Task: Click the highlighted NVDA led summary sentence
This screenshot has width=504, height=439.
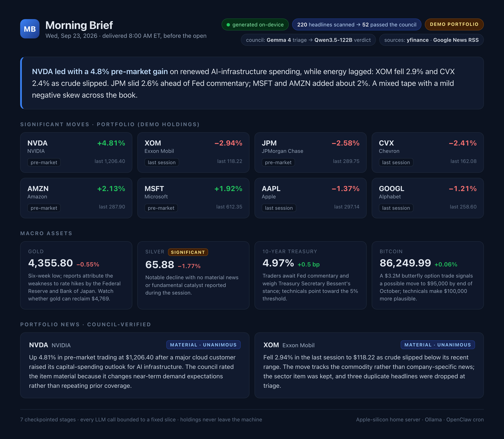Action: coord(100,71)
